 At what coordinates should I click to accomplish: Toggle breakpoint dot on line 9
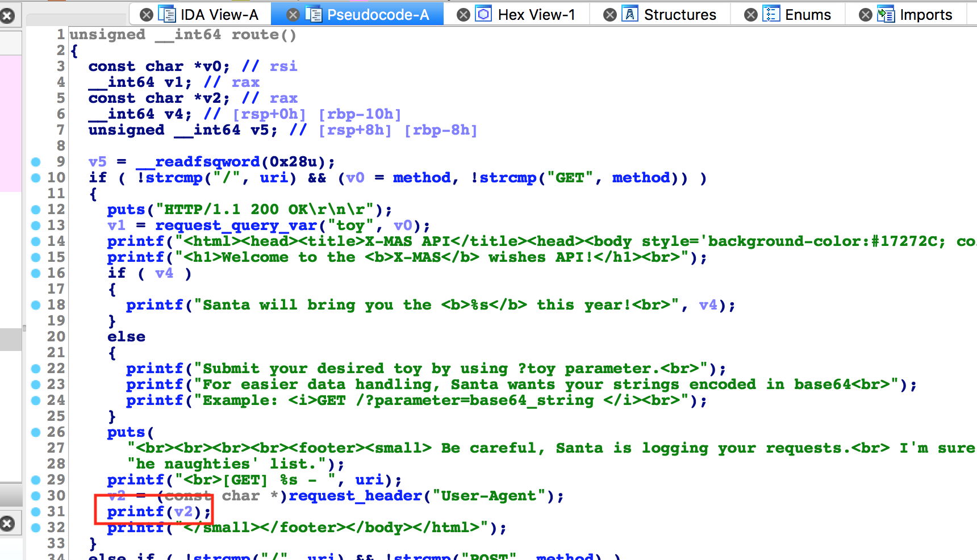coord(36,162)
